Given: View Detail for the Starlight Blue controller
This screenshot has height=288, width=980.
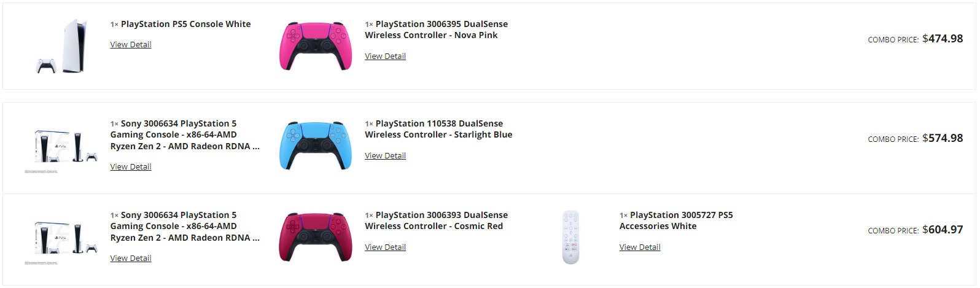Looking at the screenshot, I should click(385, 156).
